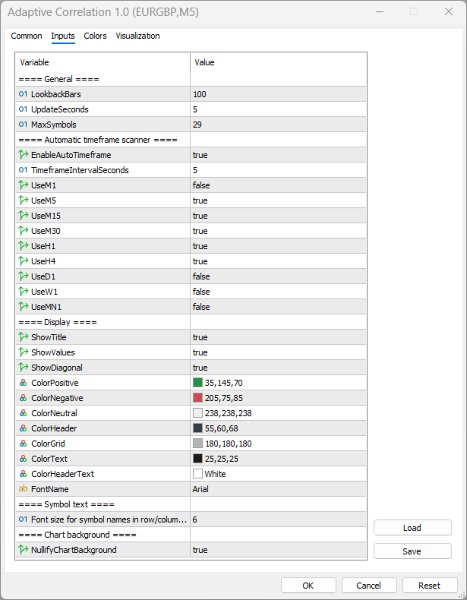Click the boolean icon beside UseM5
Viewport: 467px width, 600px height.
[x=23, y=200]
